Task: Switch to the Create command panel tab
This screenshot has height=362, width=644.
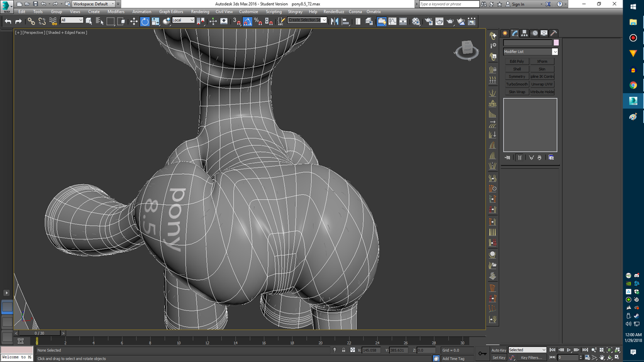Action: 505,33
